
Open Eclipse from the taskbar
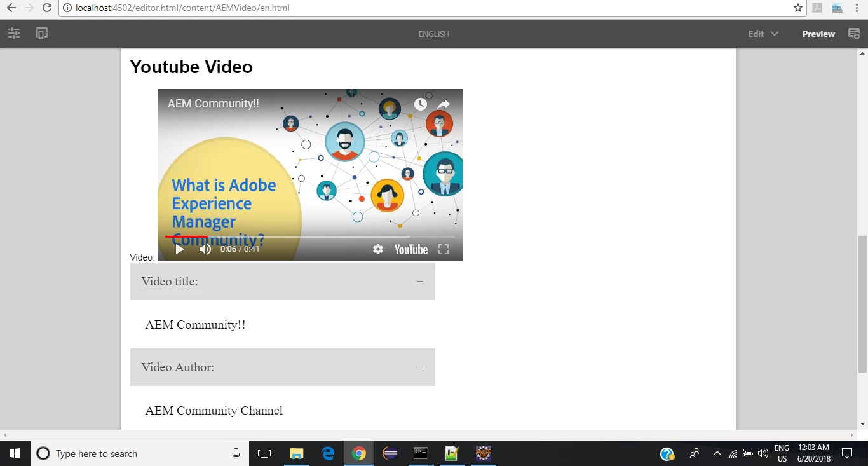pyautogui.click(x=390, y=453)
